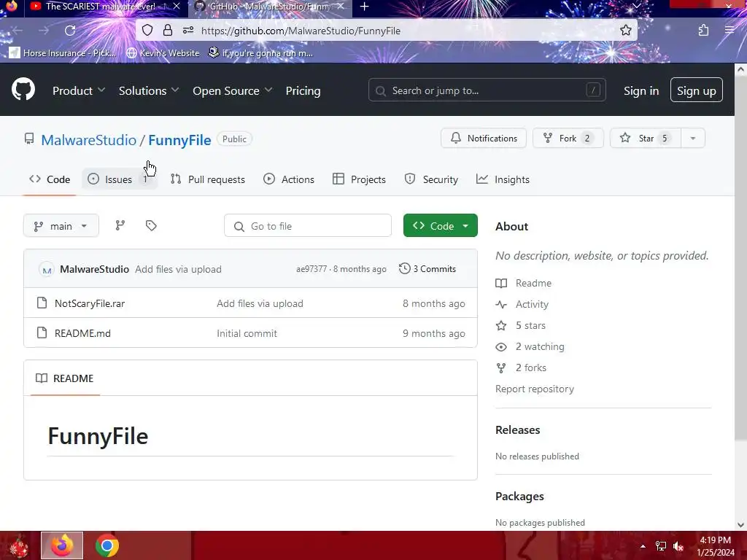This screenshot has width=747, height=560.
Task: Open the Firefox hamburger menu
Action: click(729, 31)
